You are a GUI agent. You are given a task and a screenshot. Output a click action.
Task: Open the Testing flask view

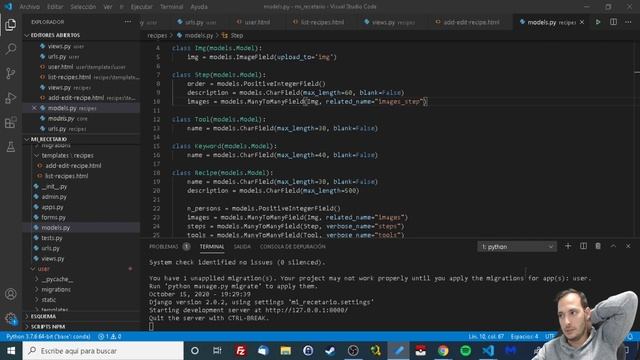click(x=11, y=147)
